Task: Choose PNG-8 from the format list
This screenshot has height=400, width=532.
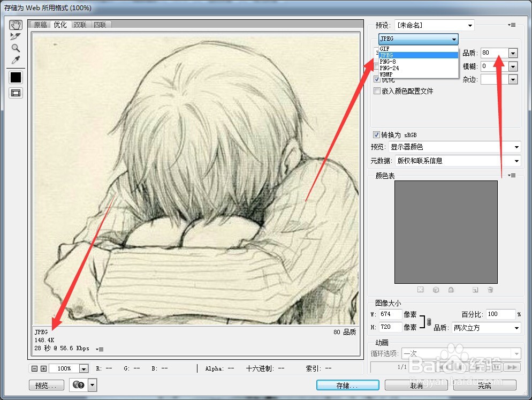Action: (419, 62)
